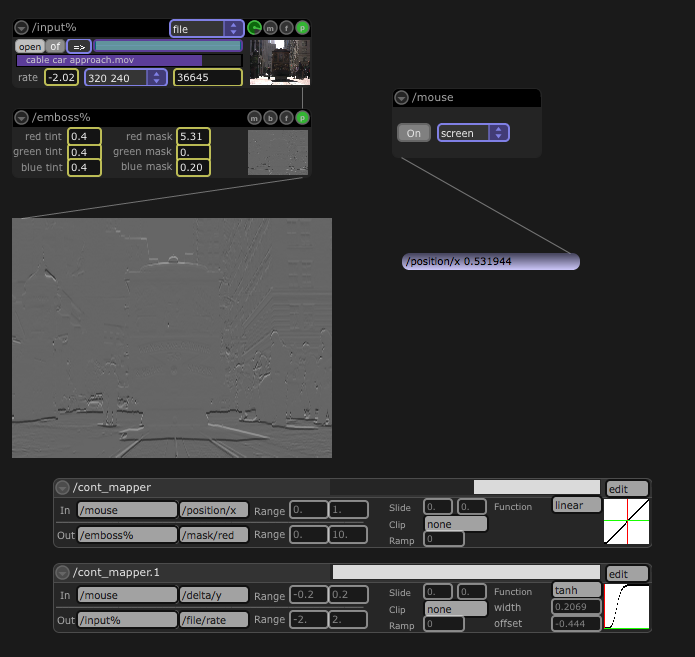Toggle the 'of' button beside open
The width and height of the screenshot is (695, 657).
click(55, 46)
